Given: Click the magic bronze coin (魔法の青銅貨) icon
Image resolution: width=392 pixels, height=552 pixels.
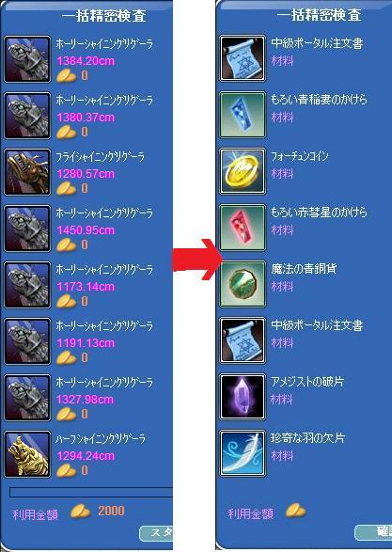Looking at the screenshot, I should [243, 284].
